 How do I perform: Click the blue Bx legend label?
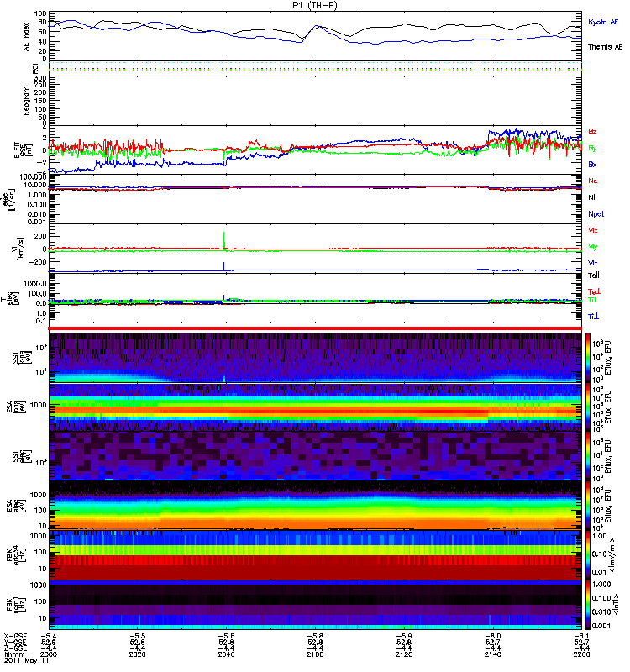click(592, 164)
